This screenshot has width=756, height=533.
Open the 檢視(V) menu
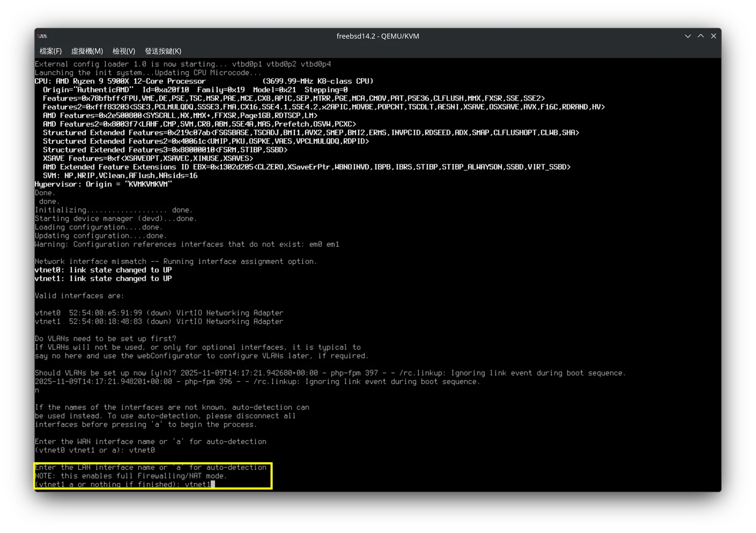(124, 51)
